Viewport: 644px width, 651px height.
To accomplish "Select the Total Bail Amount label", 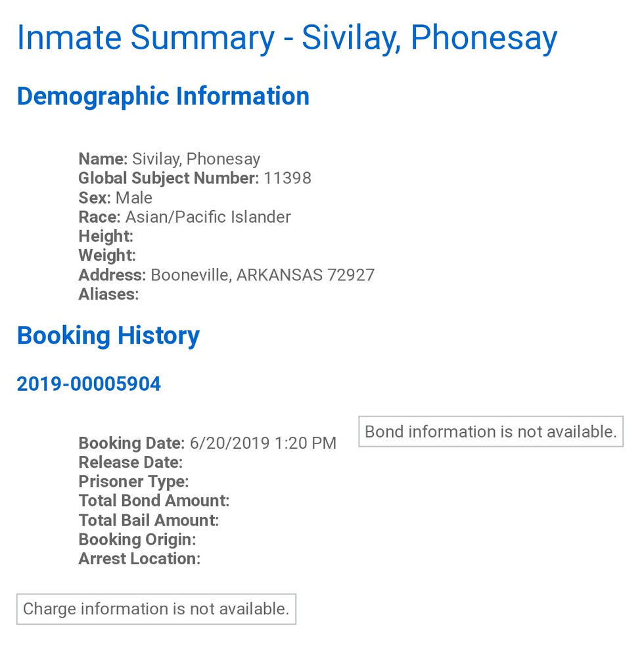I will coord(149,520).
